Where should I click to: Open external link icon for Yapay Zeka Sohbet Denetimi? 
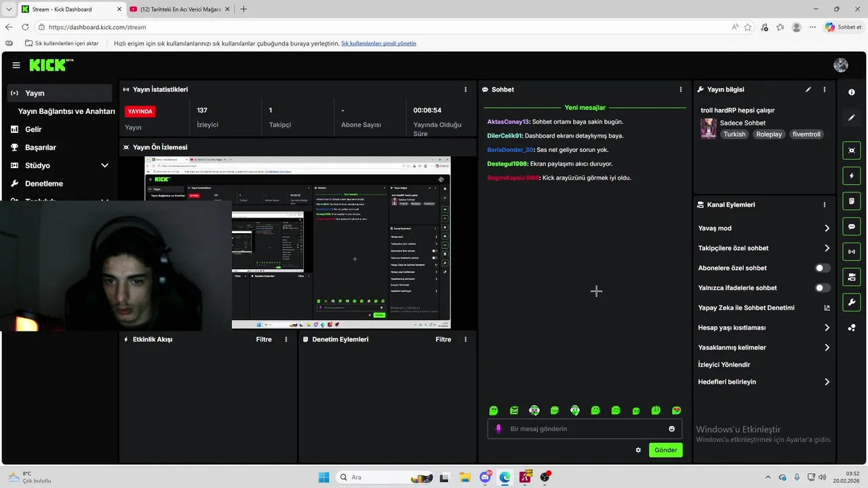(827, 308)
